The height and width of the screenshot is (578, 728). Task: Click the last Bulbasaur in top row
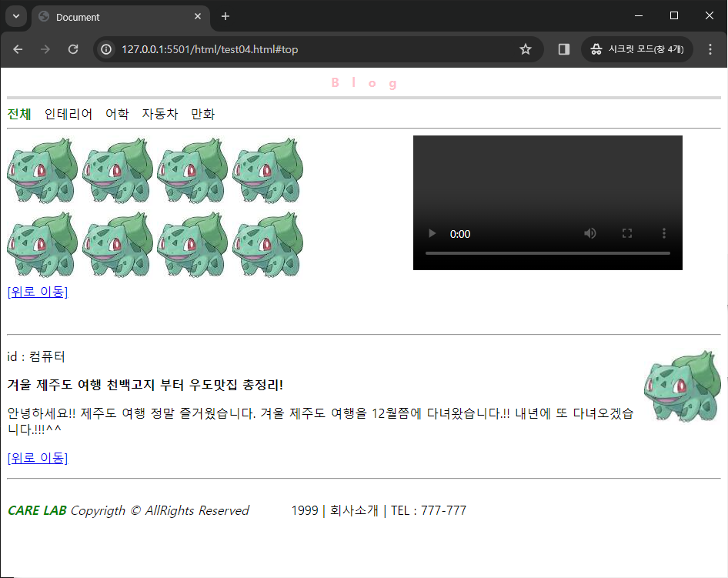[268, 170]
